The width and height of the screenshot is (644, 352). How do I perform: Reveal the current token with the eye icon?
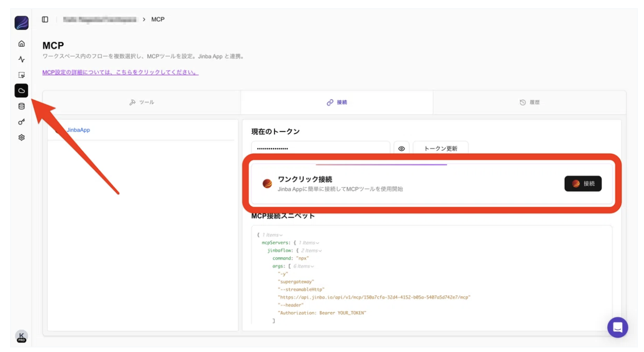pos(401,149)
